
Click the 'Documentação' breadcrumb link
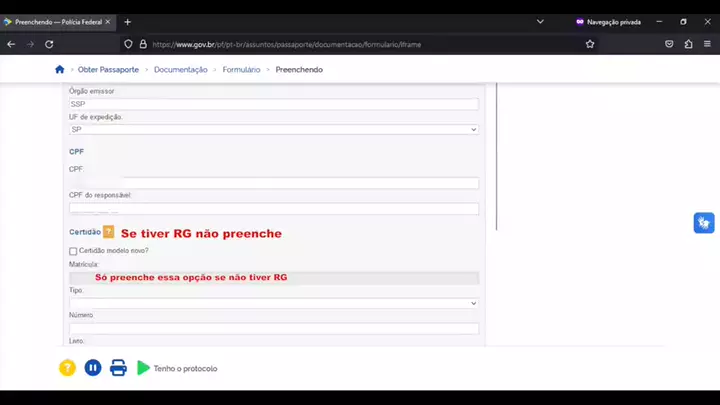click(x=180, y=70)
